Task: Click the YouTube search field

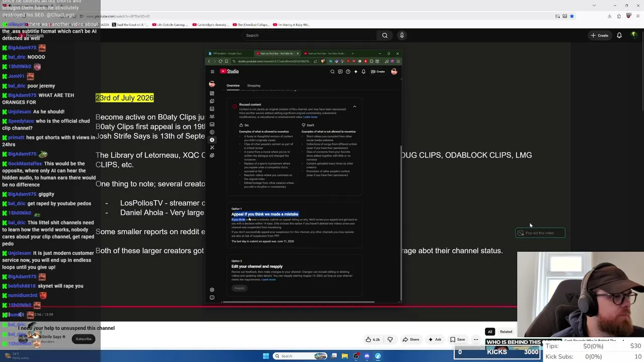Action: (309, 35)
